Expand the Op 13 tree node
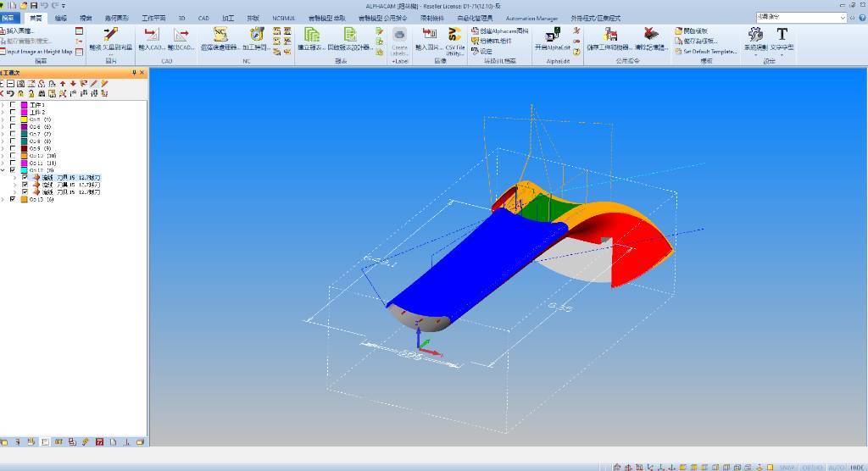This screenshot has height=471, width=868. (x=3, y=199)
